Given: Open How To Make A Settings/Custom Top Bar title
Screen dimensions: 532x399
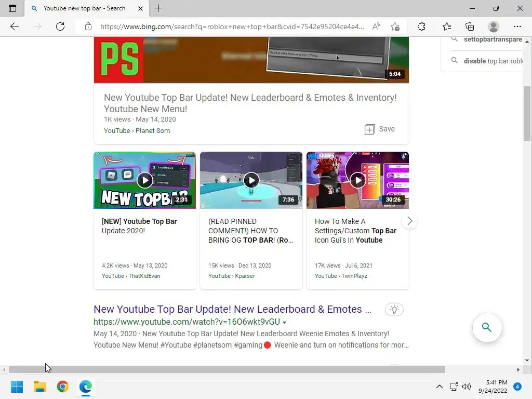Looking at the screenshot, I should pos(355,231).
